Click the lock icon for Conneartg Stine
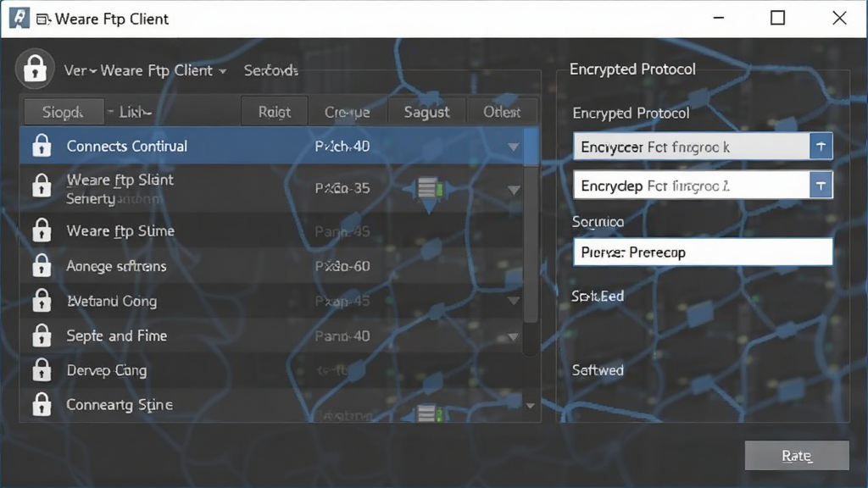Image resolution: width=868 pixels, height=488 pixels. 42,404
